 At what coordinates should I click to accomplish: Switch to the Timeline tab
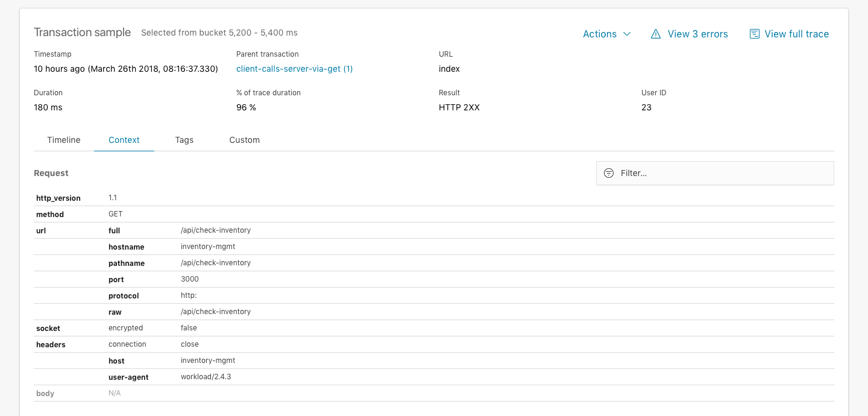(63, 140)
